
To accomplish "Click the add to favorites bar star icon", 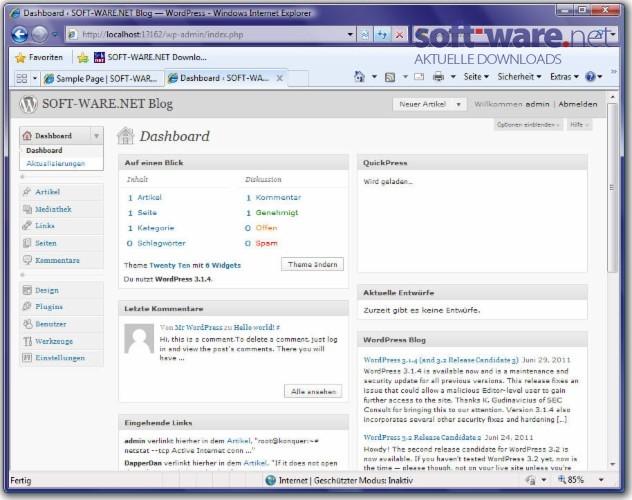I will (83, 58).
